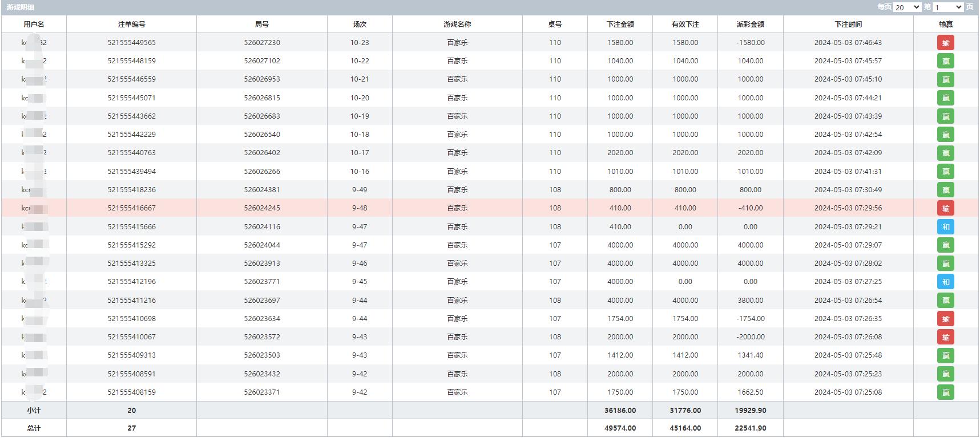The image size is (980, 438).
Task: Select round number 526026266
Action: click(262, 172)
